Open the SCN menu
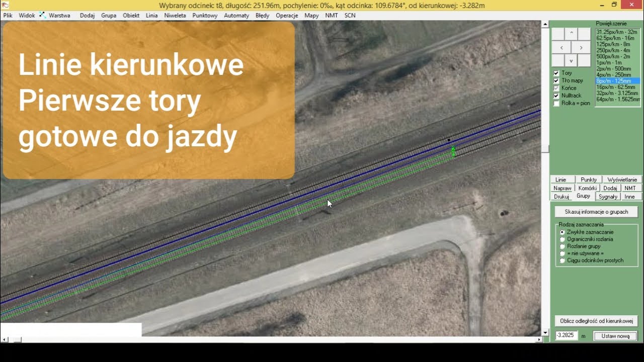Screen dimensions: 644x362 point(350,16)
